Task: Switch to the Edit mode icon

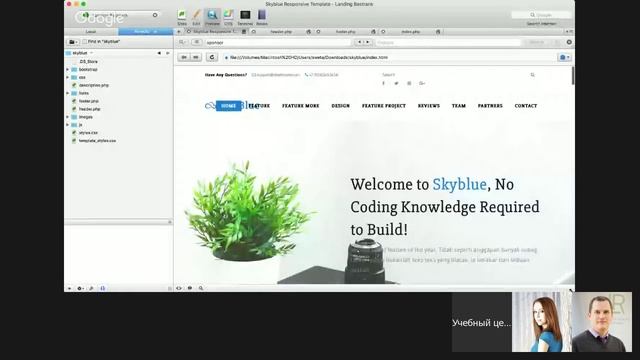Action: click(196, 18)
